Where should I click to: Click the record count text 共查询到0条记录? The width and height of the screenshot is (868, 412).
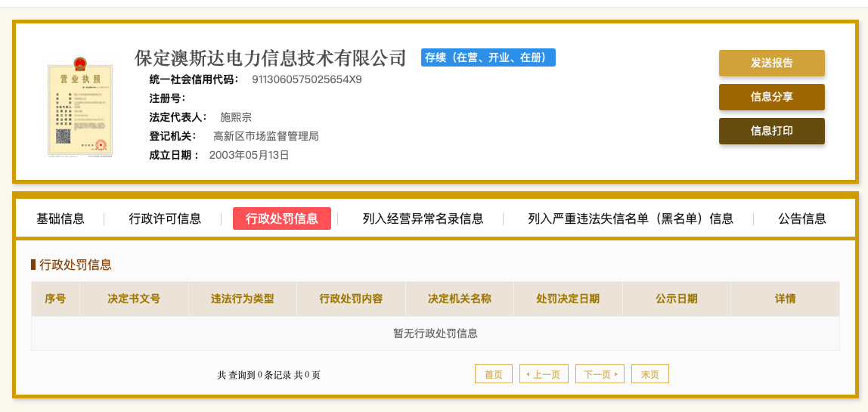point(254,375)
